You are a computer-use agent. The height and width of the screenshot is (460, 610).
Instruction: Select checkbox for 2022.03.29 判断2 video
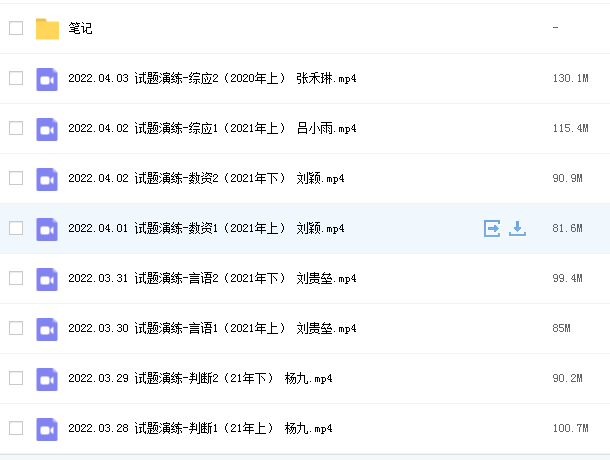(16, 378)
